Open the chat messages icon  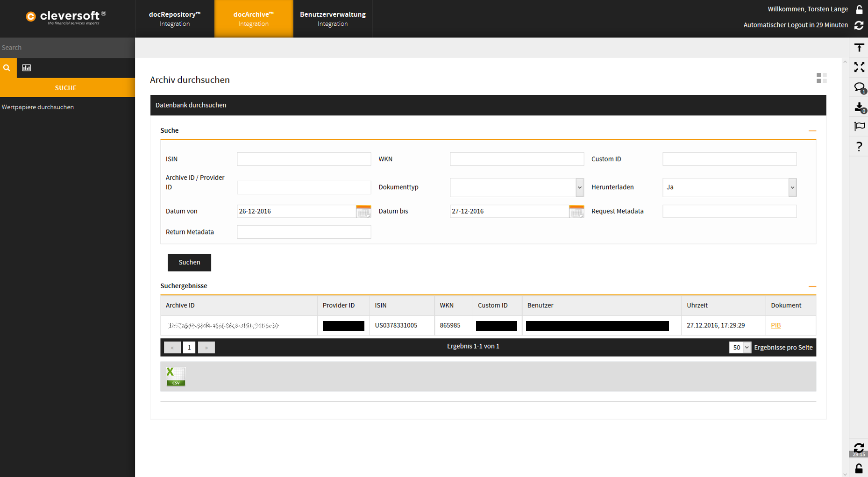tap(859, 87)
